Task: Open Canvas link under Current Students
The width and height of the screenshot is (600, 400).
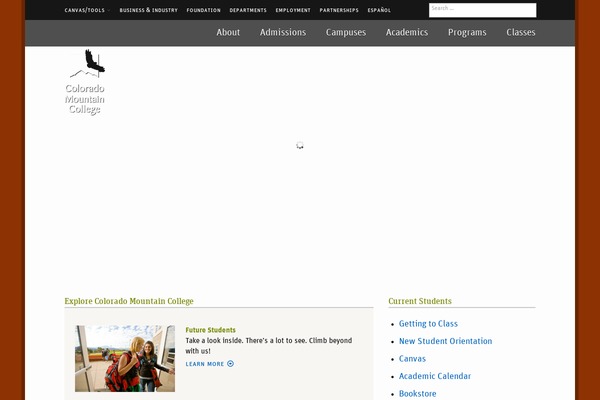Action: (x=412, y=359)
